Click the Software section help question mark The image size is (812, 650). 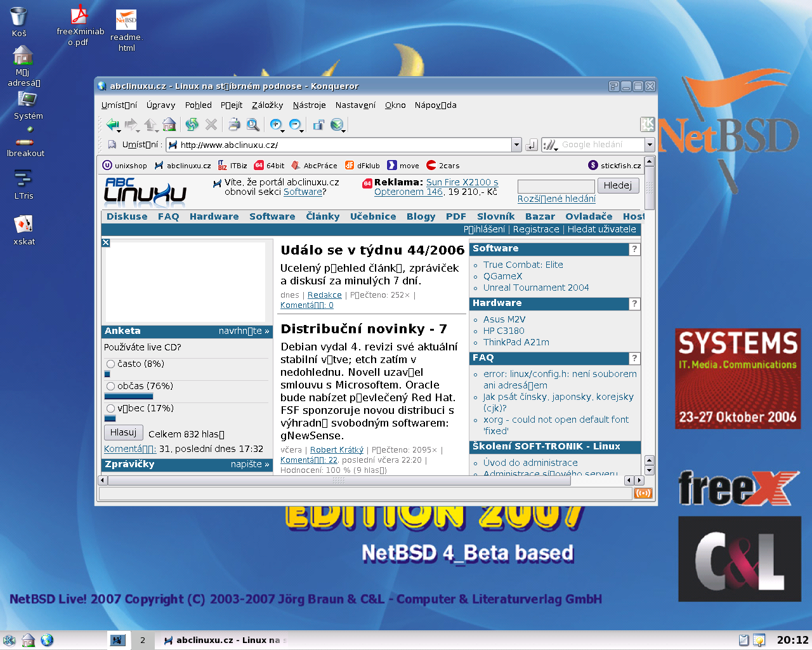634,249
